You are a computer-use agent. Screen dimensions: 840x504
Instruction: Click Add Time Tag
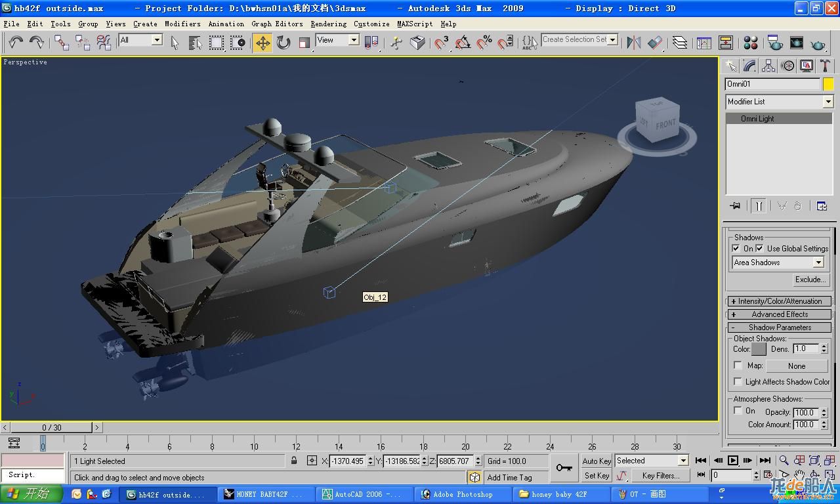(509, 478)
